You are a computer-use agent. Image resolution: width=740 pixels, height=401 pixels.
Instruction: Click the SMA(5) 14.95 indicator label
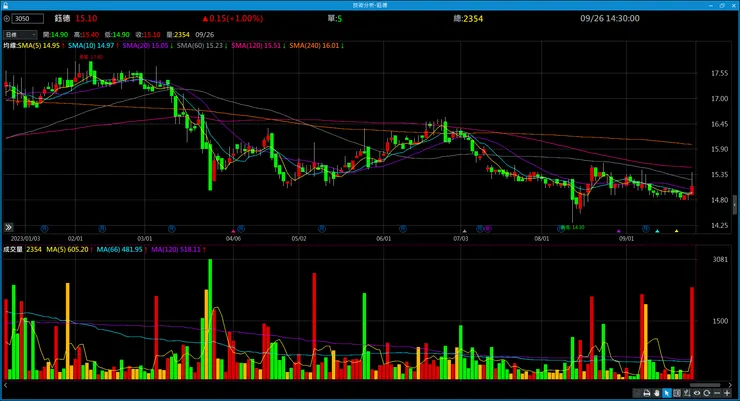pyautogui.click(x=41, y=46)
